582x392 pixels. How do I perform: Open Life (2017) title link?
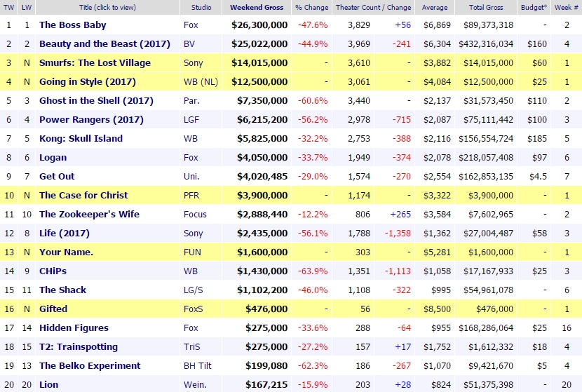(65, 233)
